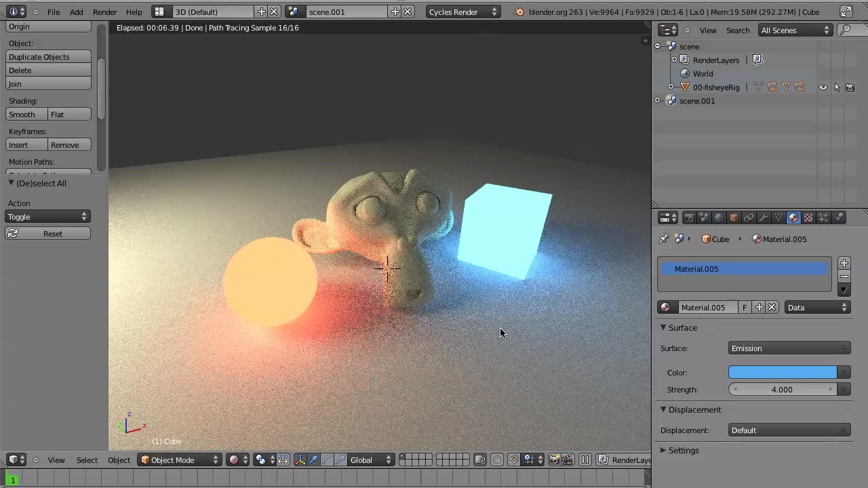Image resolution: width=868 pixels, height=488 pixels.
Task: Open outliner Search menu
Action: click(738, 30)
